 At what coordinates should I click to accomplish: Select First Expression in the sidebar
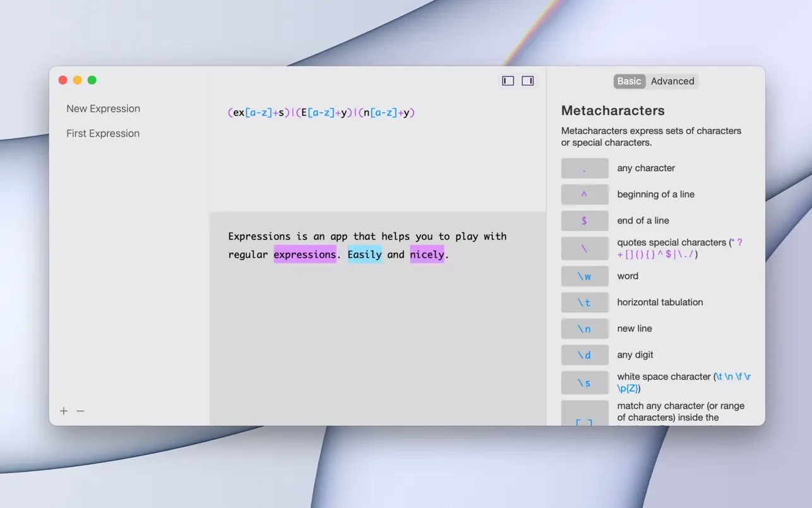click(x=103, y=133)
